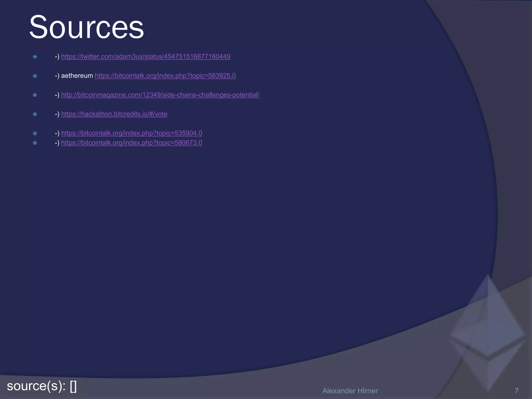This screenshot has width=532, height=399.
Task: Click the slide number 7
Action: 516,391
